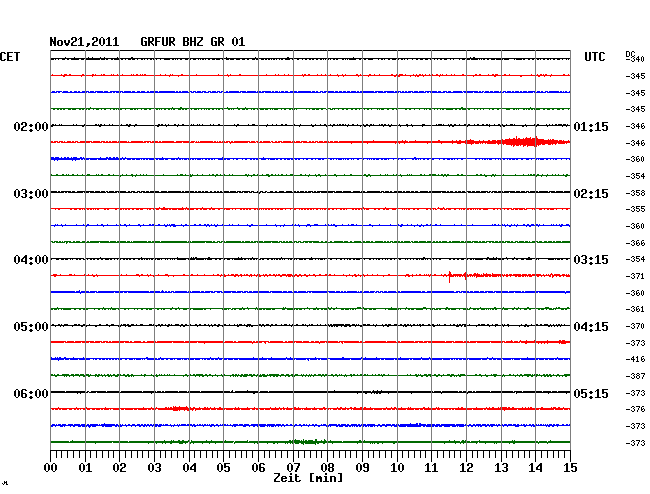This screenshot has height=494, width=650.
Task: Click the date label Nov21,2011
Action: [84, 42]
